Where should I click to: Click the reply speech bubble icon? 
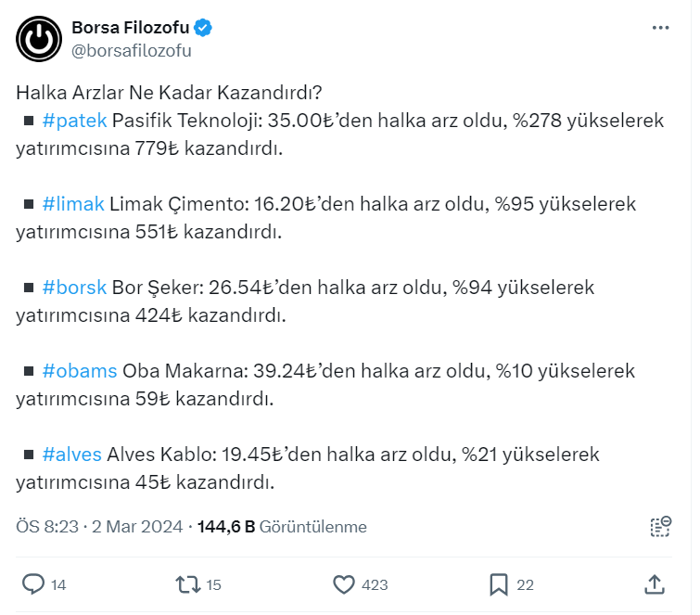tap(33, 583)
